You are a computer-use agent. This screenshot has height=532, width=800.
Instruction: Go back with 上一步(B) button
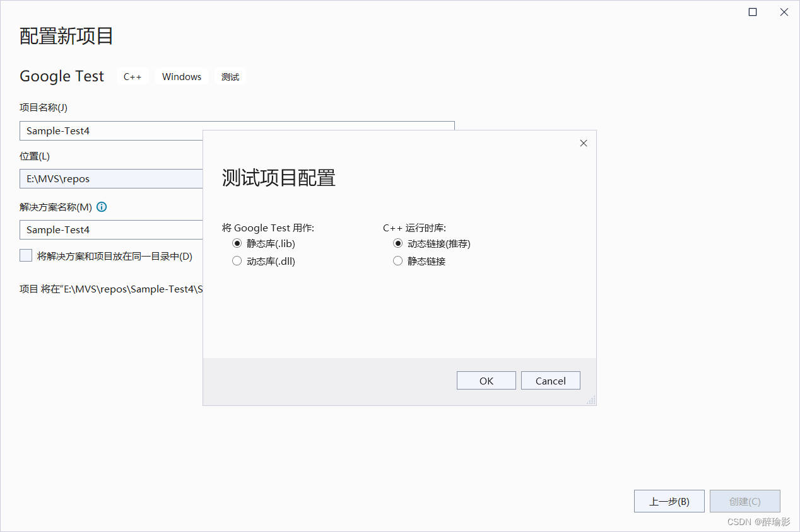click(x=669, y=502)
